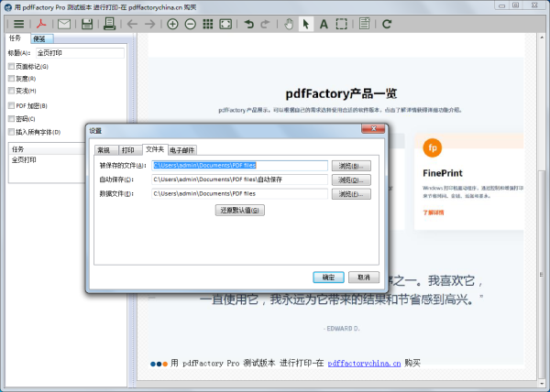Open the pdffactorychina.cn link at page bottom
Screen dimensions: 550x392
pos(364,364)
